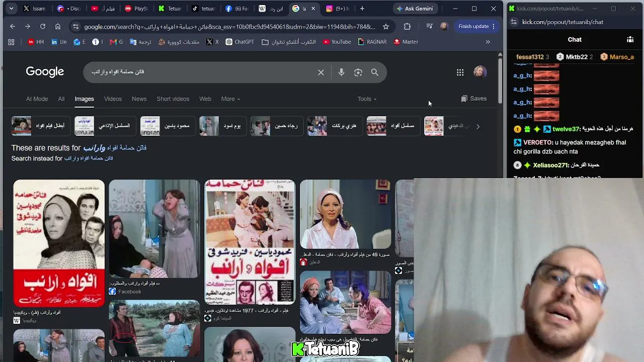
Task: Open the ChatGPT bookmark
Action: pyautogui.click(x=240, y=42)
